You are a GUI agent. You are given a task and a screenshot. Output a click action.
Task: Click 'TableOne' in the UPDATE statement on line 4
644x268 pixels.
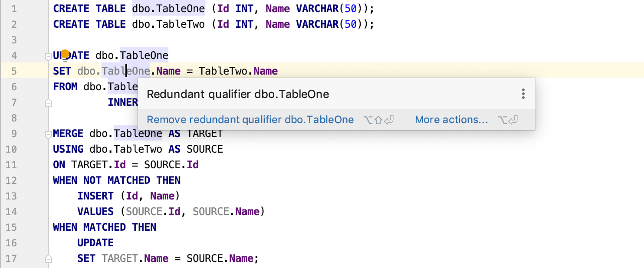pos(144,56)
